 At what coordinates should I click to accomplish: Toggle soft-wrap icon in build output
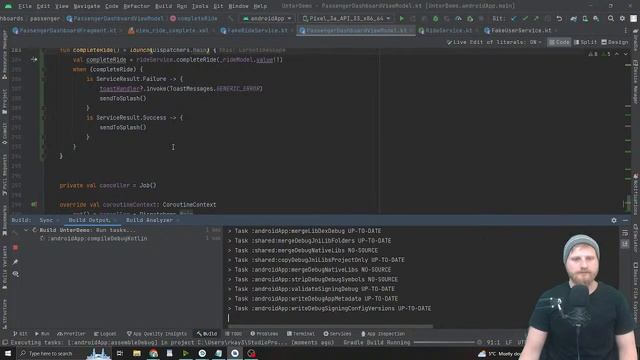coord(625,233)
